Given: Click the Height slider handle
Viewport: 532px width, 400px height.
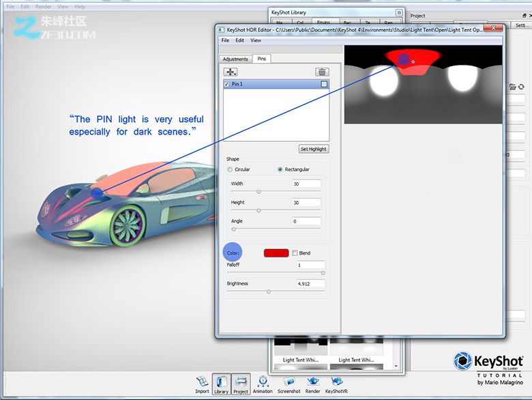Looking at the screenshot, I should [x=258, y=210].
